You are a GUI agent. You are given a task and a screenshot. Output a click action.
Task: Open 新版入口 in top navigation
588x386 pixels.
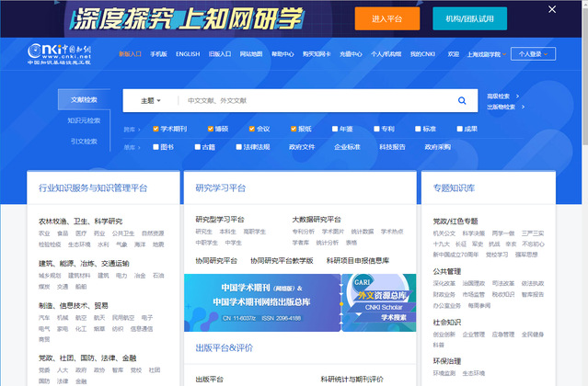(x=130, y=54)
